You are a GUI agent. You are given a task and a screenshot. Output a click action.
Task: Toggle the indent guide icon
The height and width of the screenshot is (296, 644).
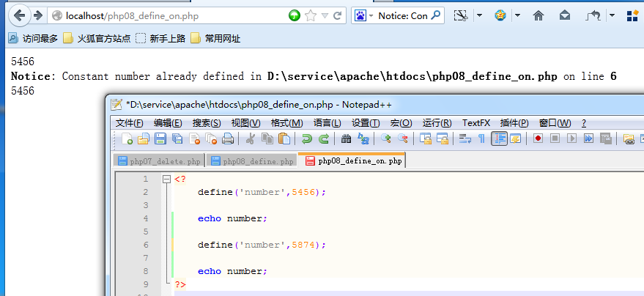click(x=499, y=138)
